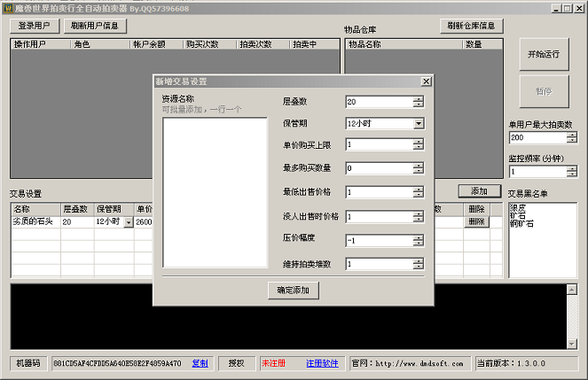The width and height of the screenshot is (588, 380).
Task: Click the 最低出售价格 spinner arrows
Action: (x=419, y=192)
